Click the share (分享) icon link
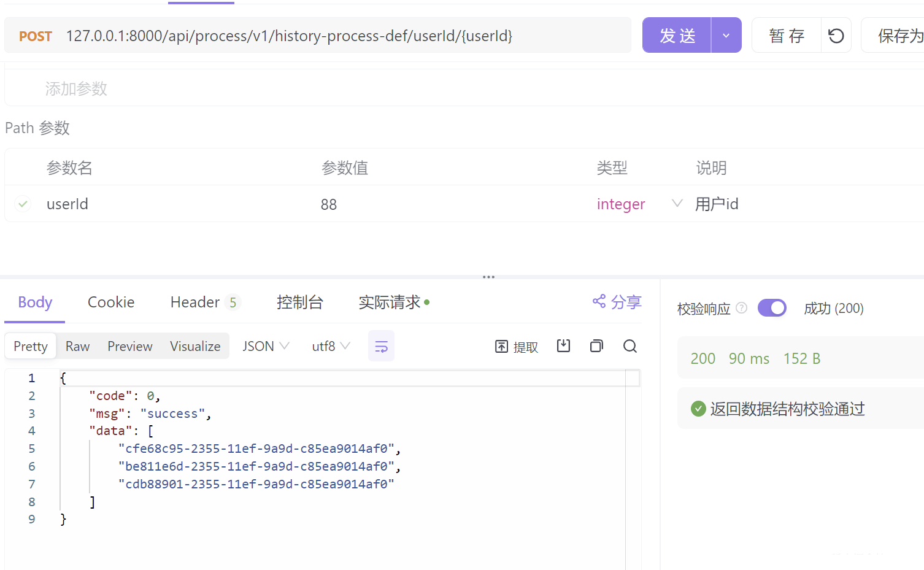Screen dimensions: 924x570 point(617,302)
